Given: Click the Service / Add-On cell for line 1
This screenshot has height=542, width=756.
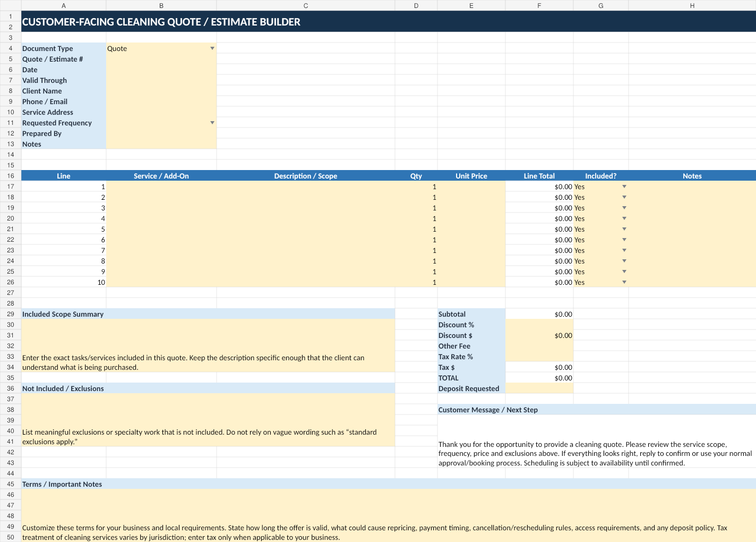Looking at the screenshot, I should click(161, 187).
